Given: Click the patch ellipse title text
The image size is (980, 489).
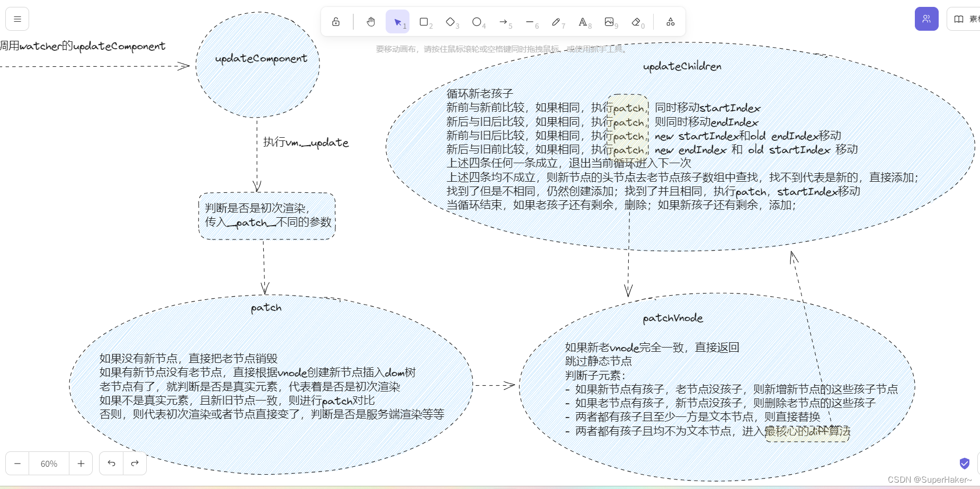Looking at the screenshot, I should (266, 308).
